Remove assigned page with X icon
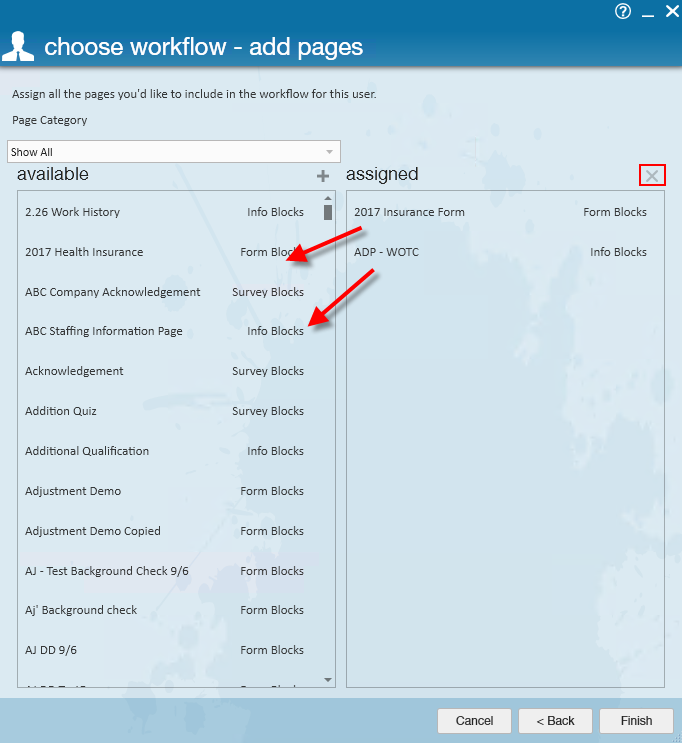The image size is (682, 743). pyautogui.click(x=652, y=175)
